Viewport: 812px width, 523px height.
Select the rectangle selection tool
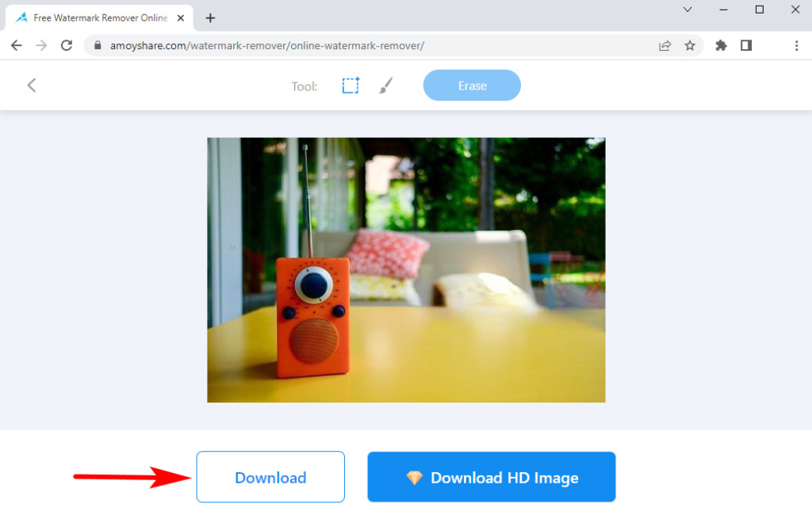tap(350, 86)
